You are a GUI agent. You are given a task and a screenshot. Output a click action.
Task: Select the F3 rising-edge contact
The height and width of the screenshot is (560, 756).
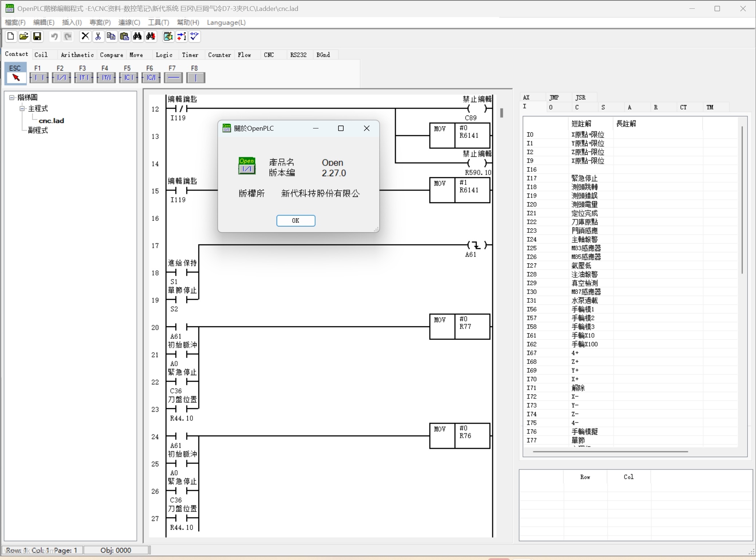[x=84, y=77]
